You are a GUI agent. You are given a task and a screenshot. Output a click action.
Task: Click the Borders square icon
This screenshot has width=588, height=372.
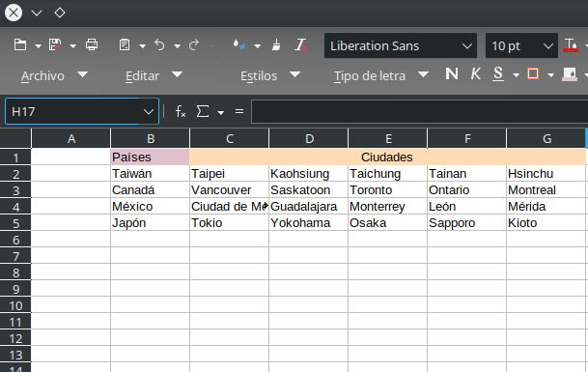coord(533,74)
